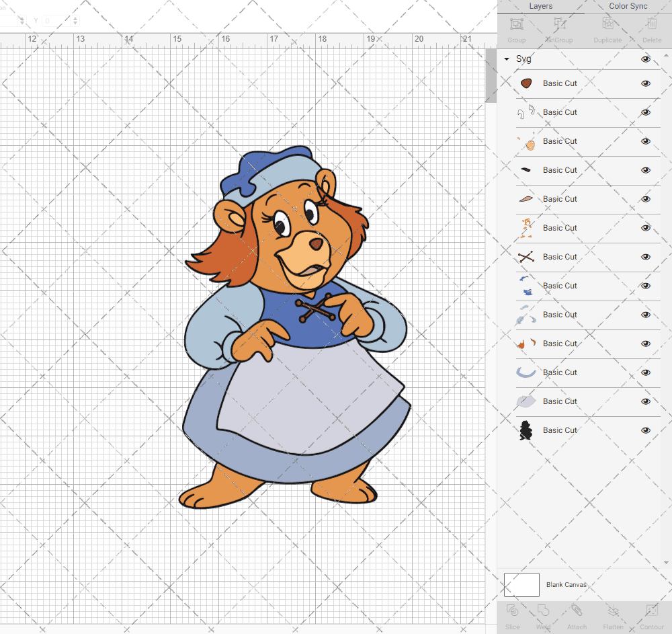This screenshot has width=672, height=634.
Task: Hide the entire Svg group
Action: (x=645, y=59)
